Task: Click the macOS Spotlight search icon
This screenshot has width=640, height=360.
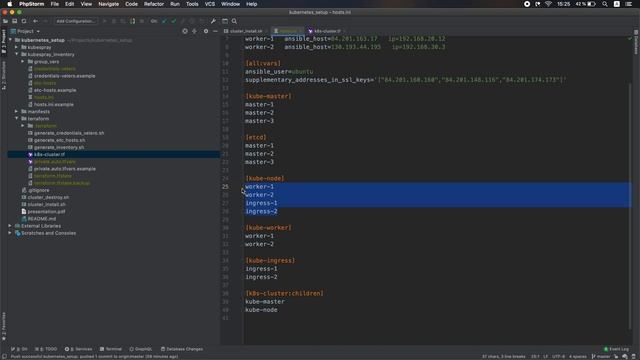Action: [605, 4]
